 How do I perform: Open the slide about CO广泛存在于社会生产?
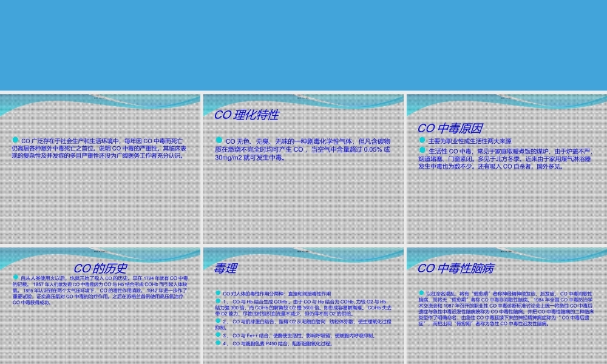tap(100, 169)
